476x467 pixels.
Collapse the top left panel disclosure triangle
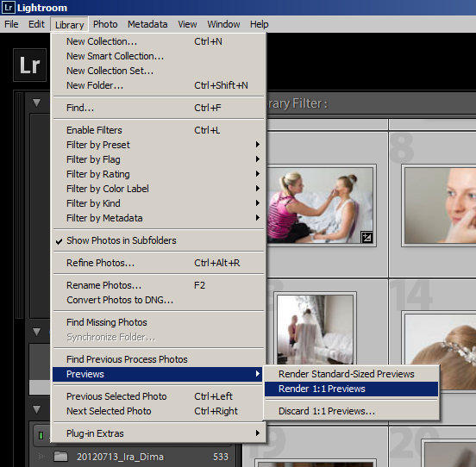pyautogui.click(x=37, y=103)
